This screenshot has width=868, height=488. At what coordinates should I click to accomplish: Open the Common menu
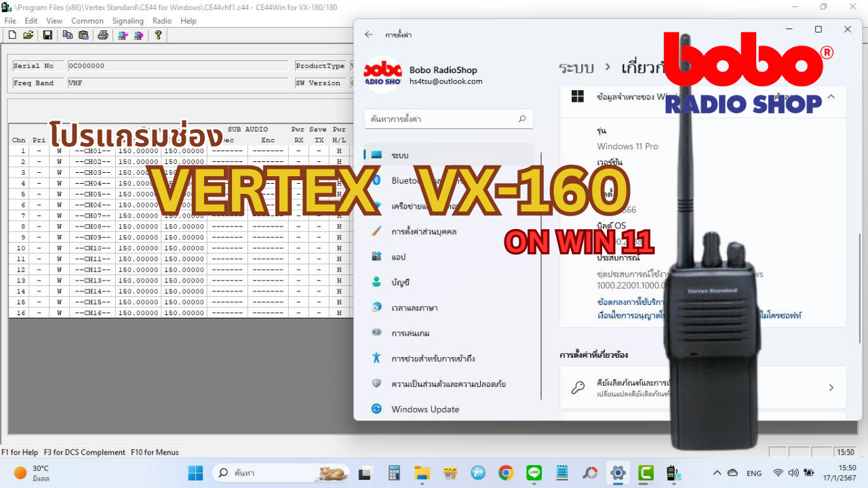87,21
